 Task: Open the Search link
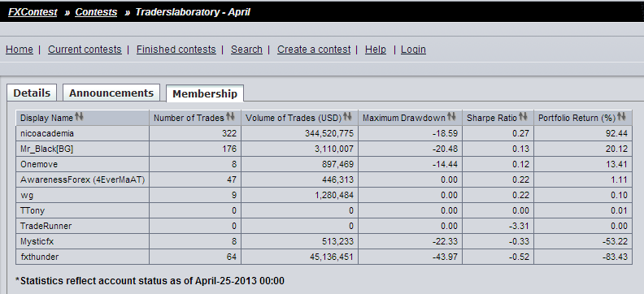click(x=246, y=50)
